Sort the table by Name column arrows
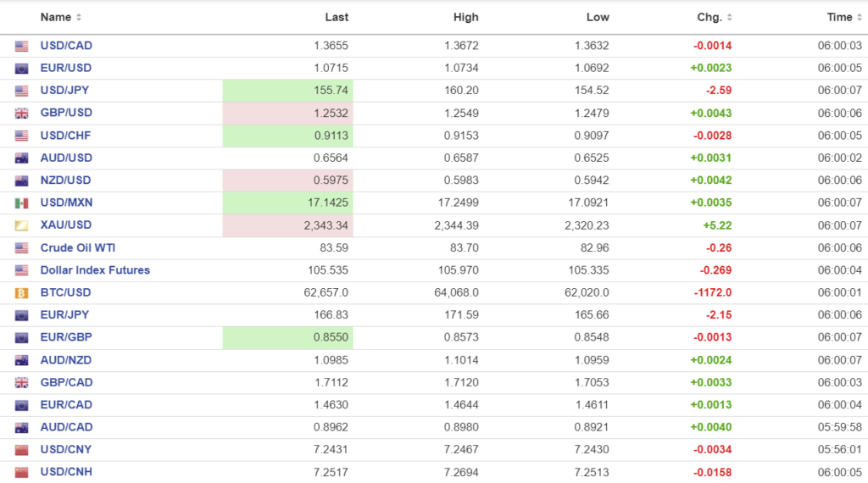The width and height of the screenshot is (868, 483). click(x=79, y=18)
